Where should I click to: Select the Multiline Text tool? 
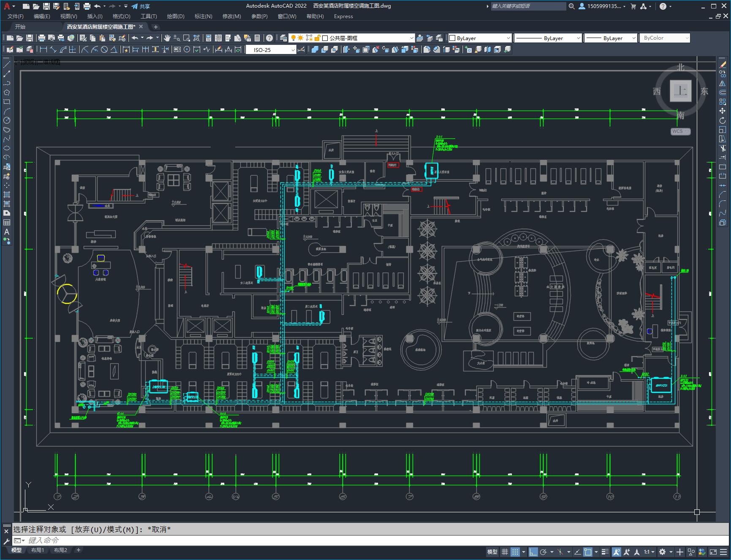coord(6,232)
